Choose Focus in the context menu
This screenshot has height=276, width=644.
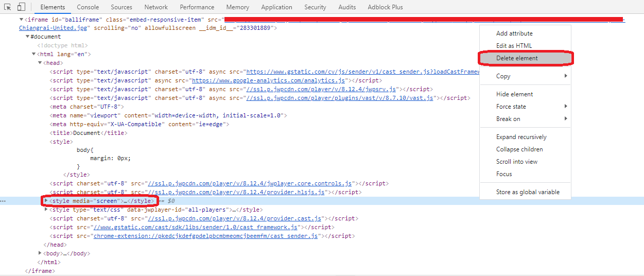(525, 174)
